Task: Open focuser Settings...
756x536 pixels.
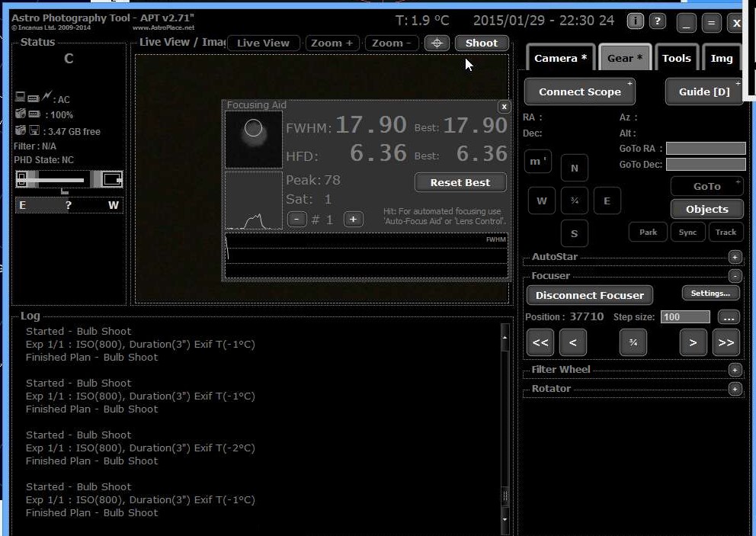Action: (710, 294)
